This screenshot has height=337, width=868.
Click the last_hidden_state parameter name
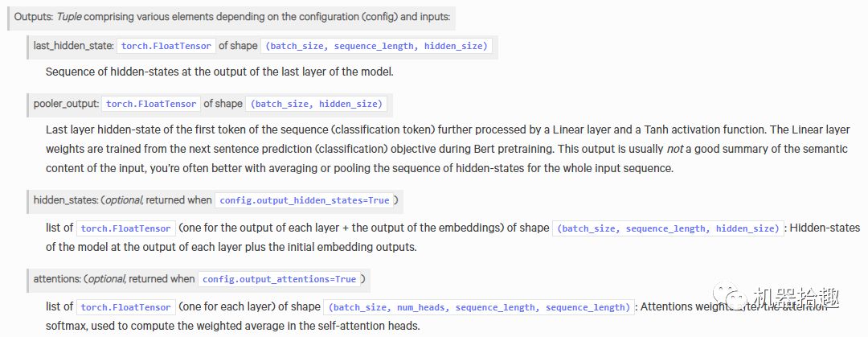coord(73,46)
